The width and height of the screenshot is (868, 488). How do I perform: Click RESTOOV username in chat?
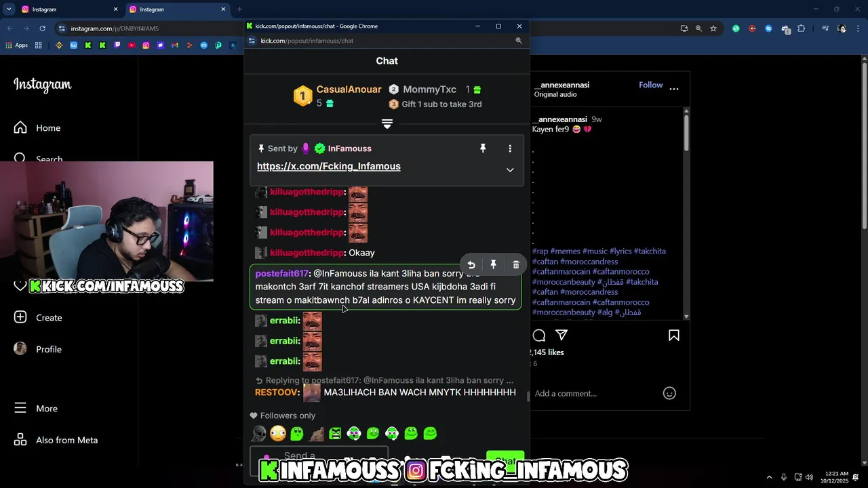point(276,392)
